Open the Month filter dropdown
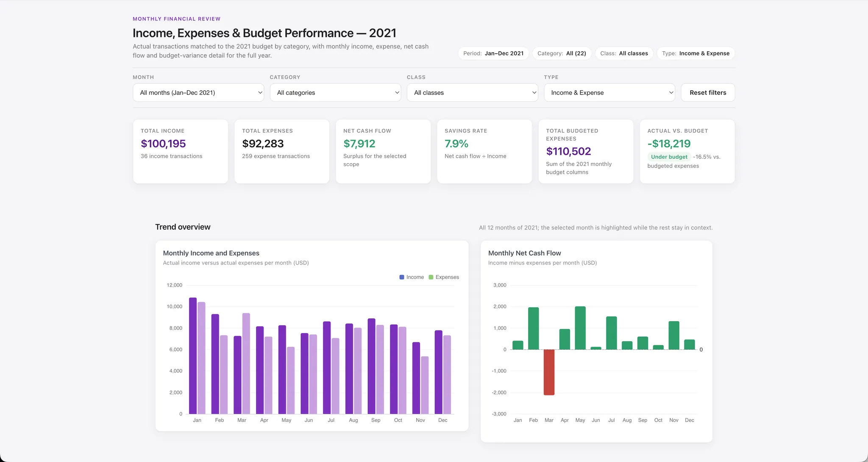Image resolution: width=868 pixels, height=462 pixels. (x=198, y=92)
